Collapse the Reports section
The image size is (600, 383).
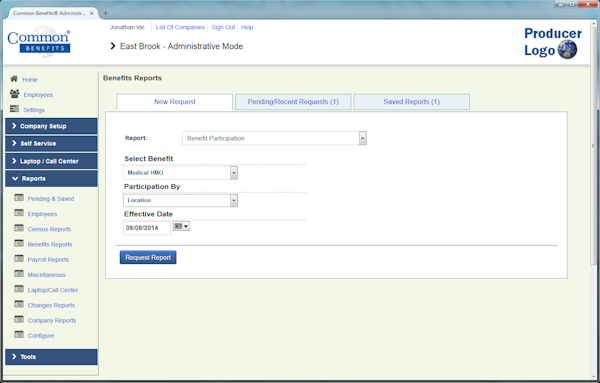click(x=51, y=179)
